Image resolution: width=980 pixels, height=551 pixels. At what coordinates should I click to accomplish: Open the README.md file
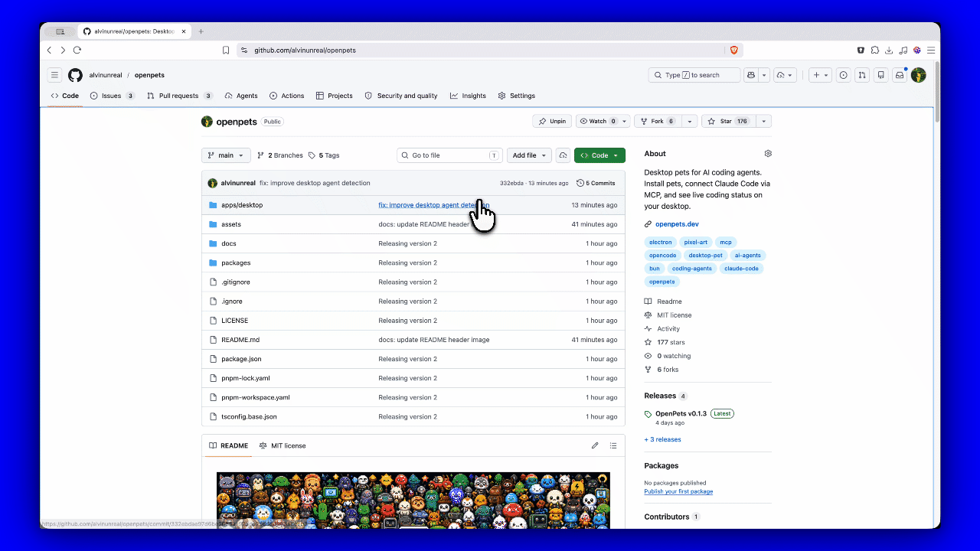pyautogui.click(x=240, y=340)
